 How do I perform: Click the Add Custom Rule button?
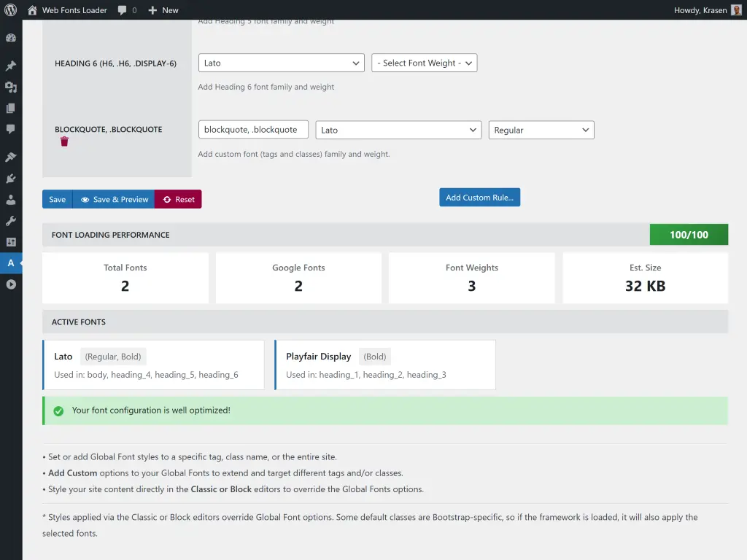pos(479,197)
